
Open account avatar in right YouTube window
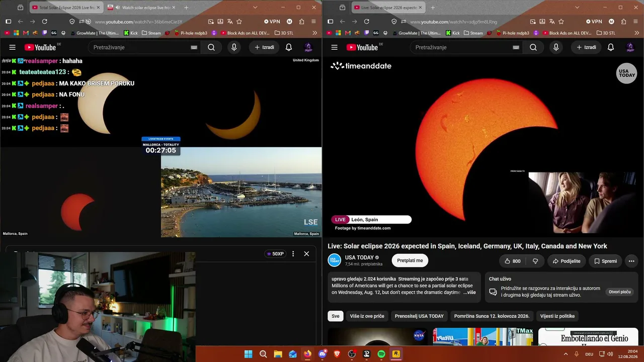(630, 47)
